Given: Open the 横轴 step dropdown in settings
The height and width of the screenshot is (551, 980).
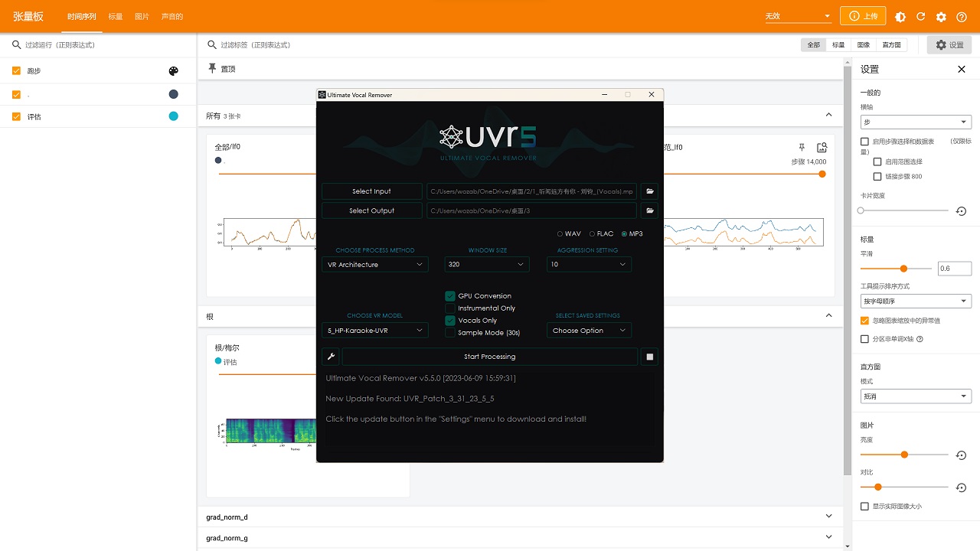Looking at the screenshot, I should (x=916, y=122).
